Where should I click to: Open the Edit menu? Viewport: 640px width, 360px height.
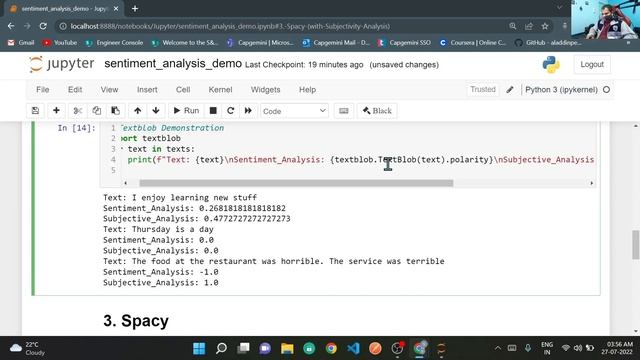tap(75, 90)
